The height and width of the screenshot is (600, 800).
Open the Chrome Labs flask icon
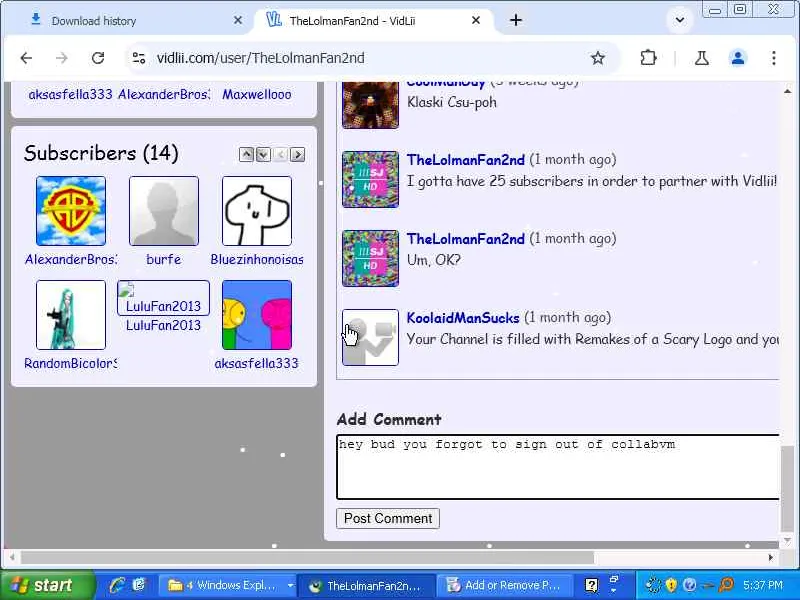pyautogui.click(x=702, y=58)
